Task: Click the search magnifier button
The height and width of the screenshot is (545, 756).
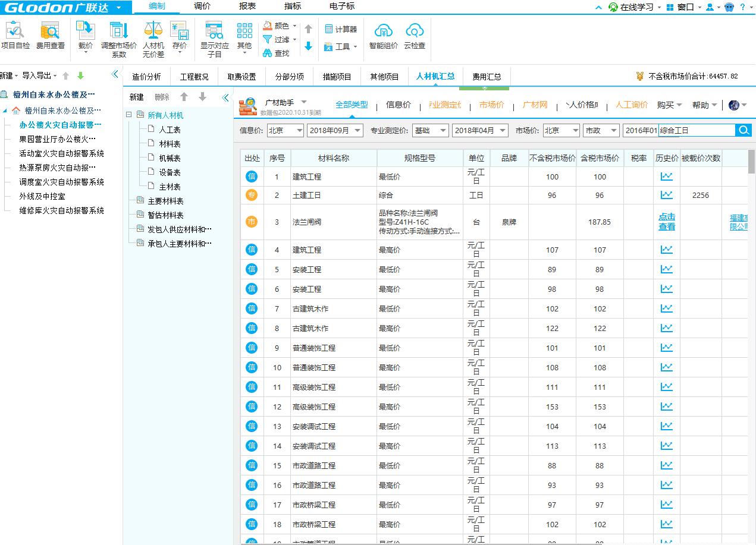Action: 744,131
